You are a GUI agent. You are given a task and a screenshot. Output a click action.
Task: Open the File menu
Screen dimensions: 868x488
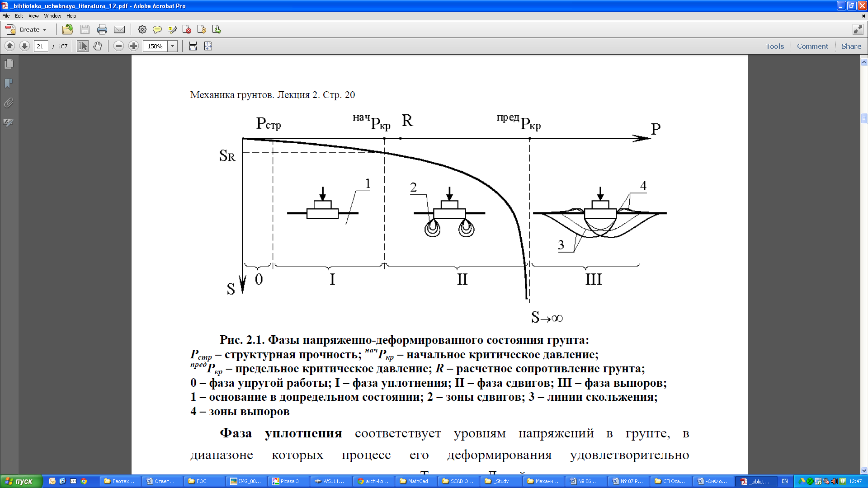(6, 16)
